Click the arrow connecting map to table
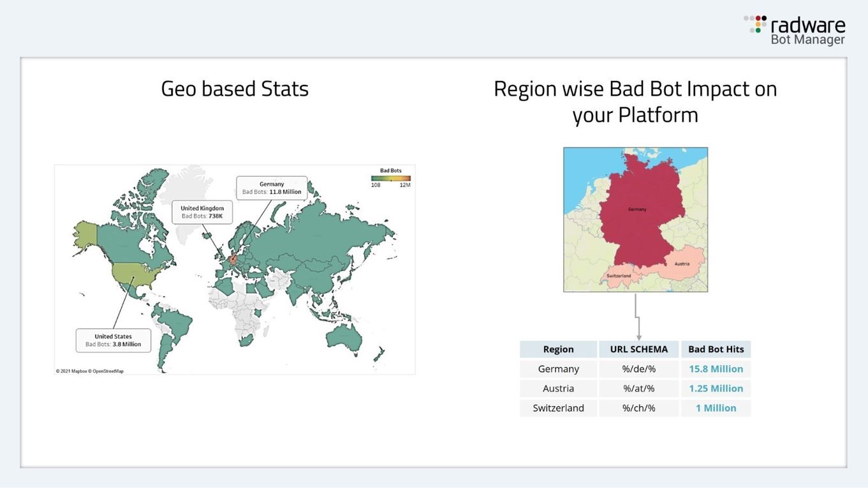 click(636, 316)
